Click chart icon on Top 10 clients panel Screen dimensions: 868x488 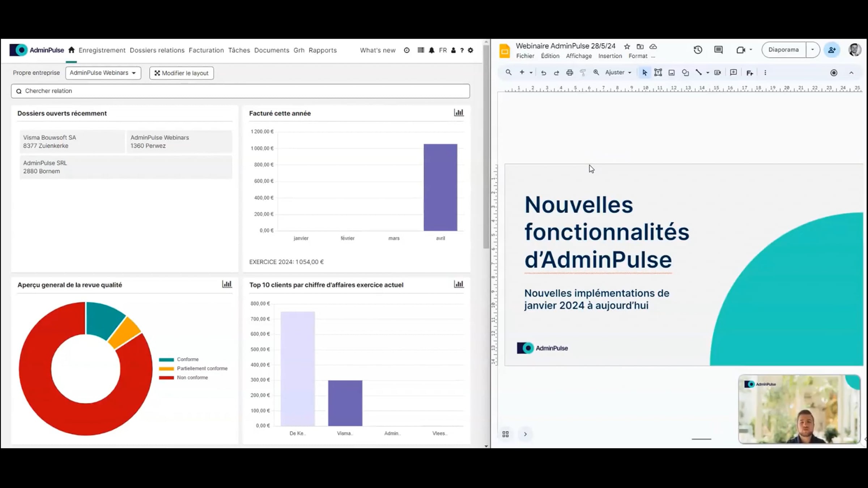(x=459, y=284)
